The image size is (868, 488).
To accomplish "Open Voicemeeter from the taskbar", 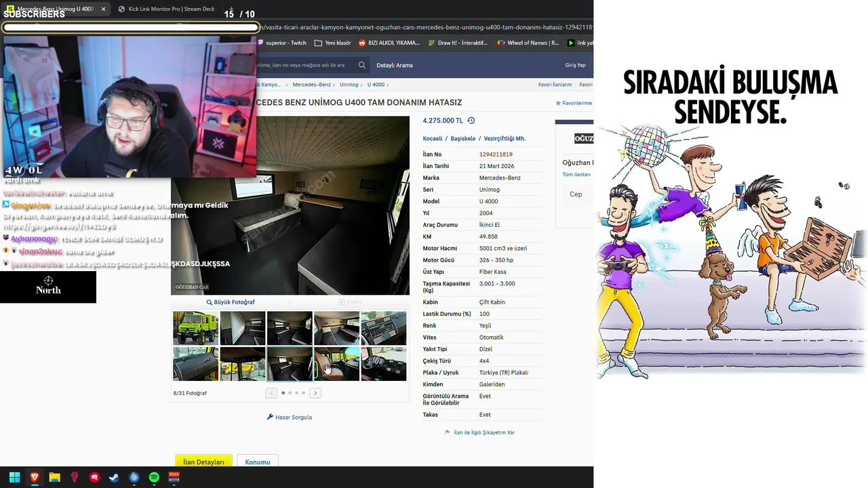I will click(174, 477).
